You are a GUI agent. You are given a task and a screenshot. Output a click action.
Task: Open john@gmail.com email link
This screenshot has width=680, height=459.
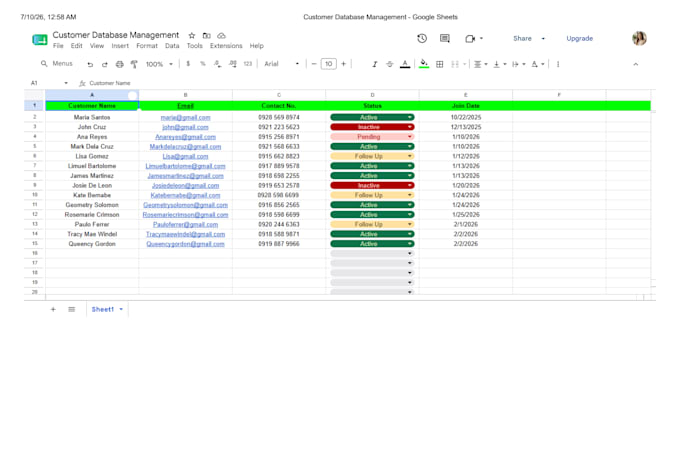[185, 127]
